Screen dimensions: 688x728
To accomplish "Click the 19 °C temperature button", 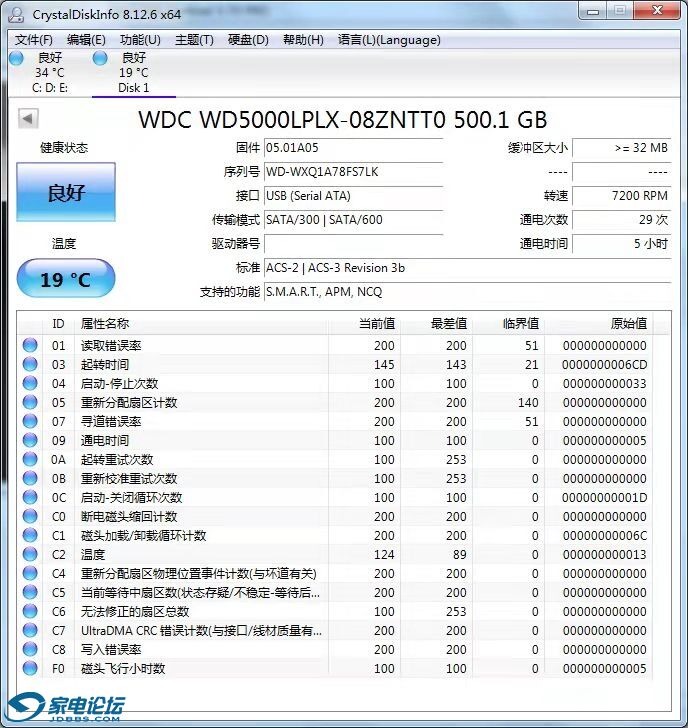I will pyautogui.click(x=65, y=279).
